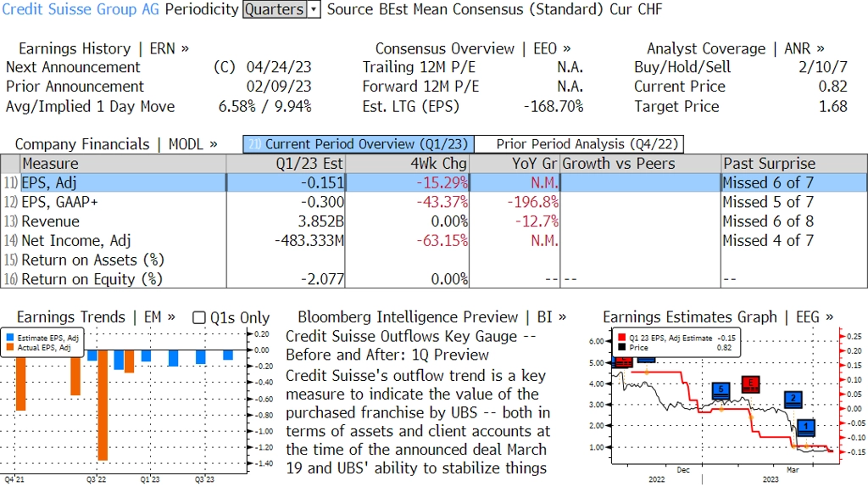Click the Prior Announcement date 02/09/23
The height and width of the screenshot is (487, 868).
pos(279,87)
